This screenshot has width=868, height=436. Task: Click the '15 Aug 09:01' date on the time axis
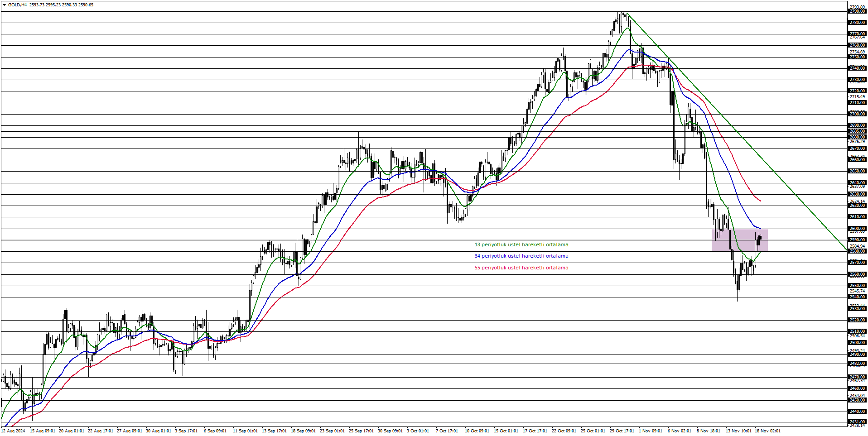tap(42, 431)
